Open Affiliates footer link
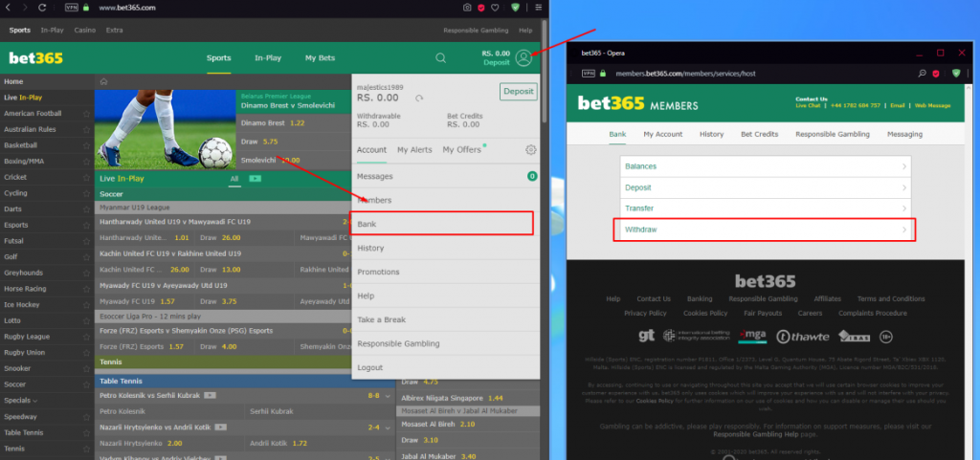This screenshot has width=980, height=460. (x=828, y=299)
